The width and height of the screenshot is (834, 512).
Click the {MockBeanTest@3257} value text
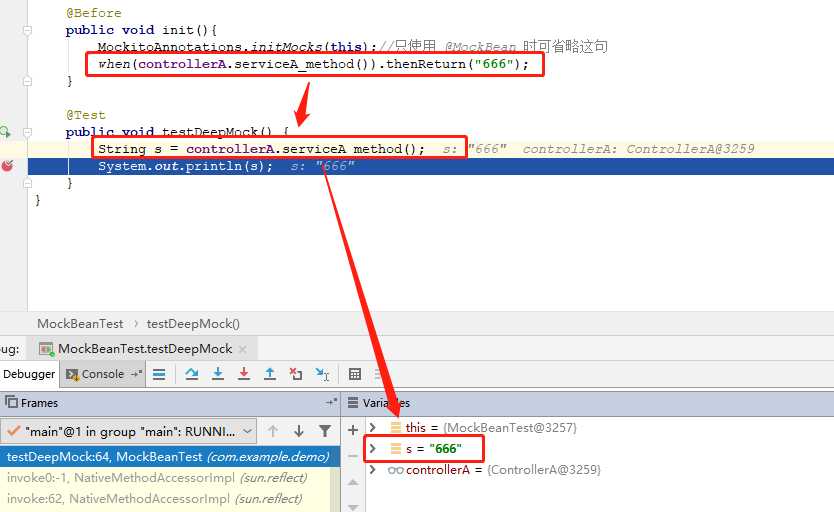pyautogui.click(x=510, y=427)
